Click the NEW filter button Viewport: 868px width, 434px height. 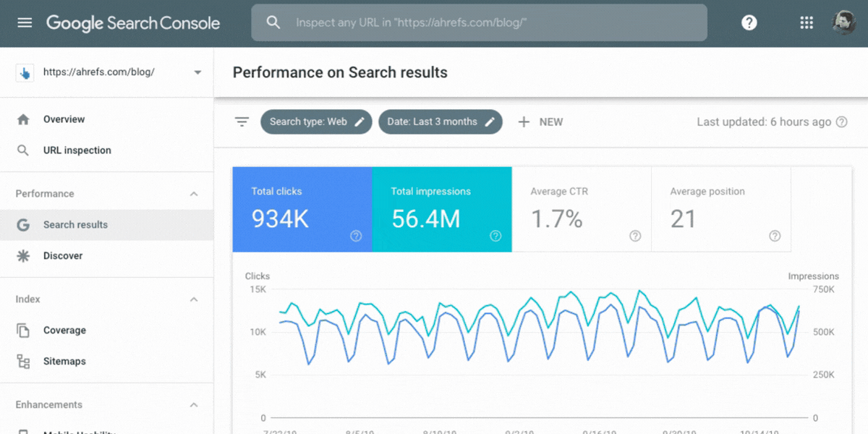click(540, 122)
